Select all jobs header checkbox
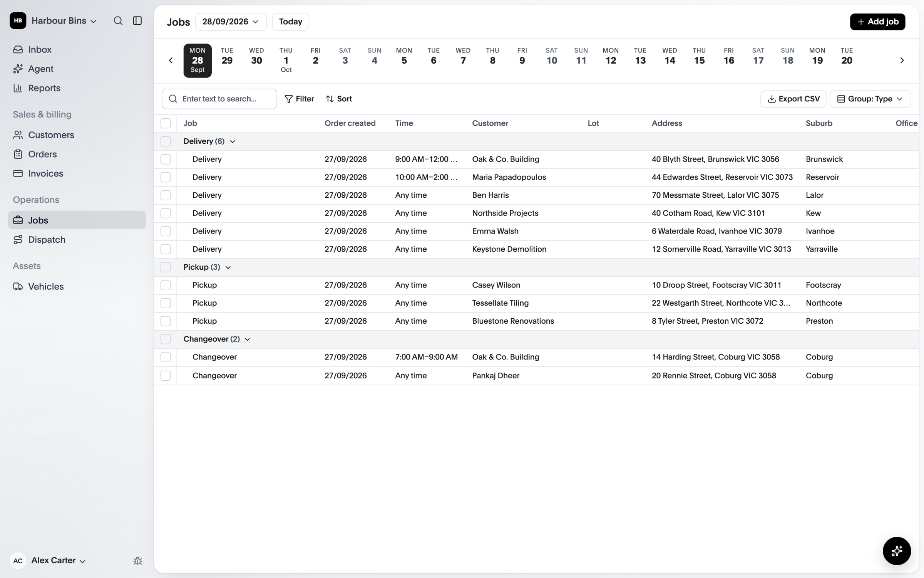Viewport: 924px width, 578px height. (x=166, y=123)
